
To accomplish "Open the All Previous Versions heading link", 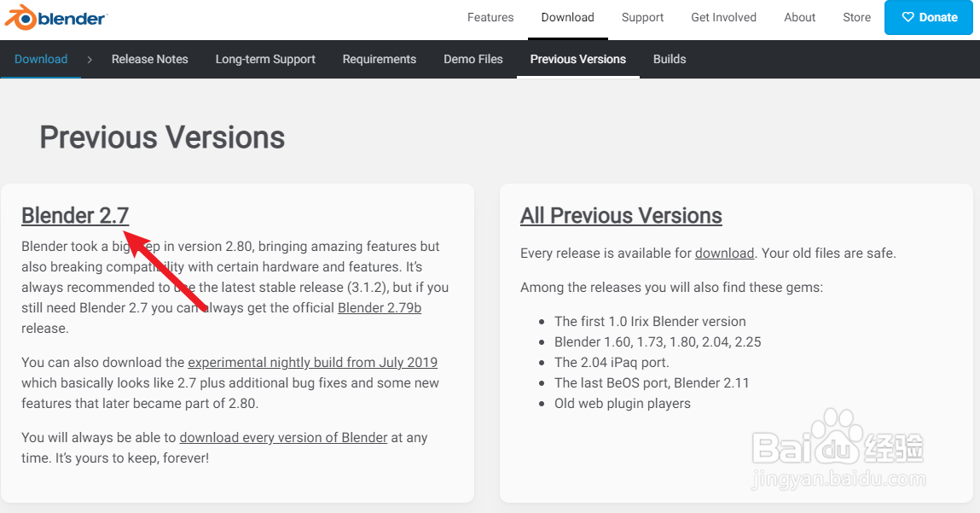I will (621, 216).
